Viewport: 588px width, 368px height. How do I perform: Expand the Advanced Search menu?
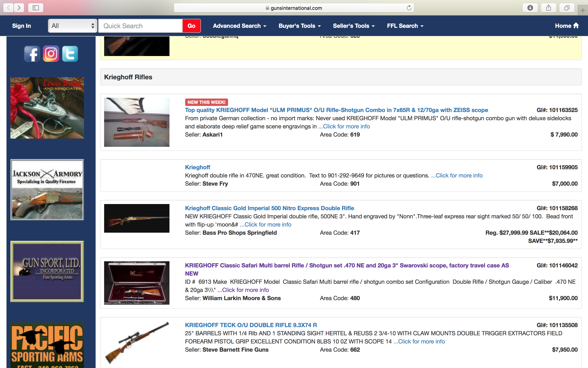[239, 26]
